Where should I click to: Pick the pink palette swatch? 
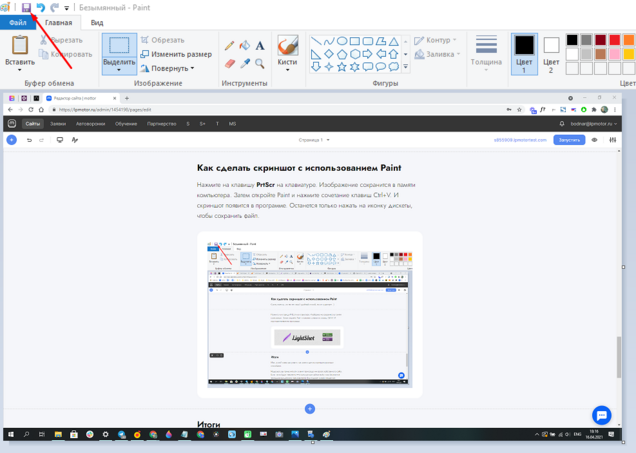[615, 54]
